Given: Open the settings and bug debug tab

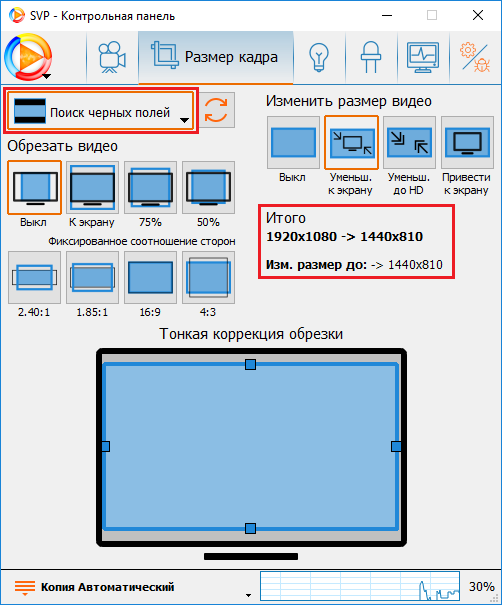Looking at the screenshot, I should pyautogui.click(x=475, y=57).
